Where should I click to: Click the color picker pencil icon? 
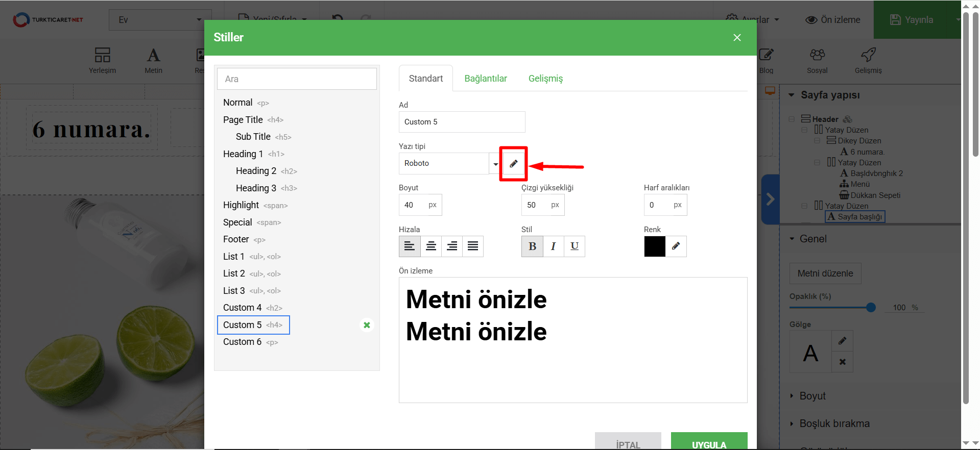point(676,246)
